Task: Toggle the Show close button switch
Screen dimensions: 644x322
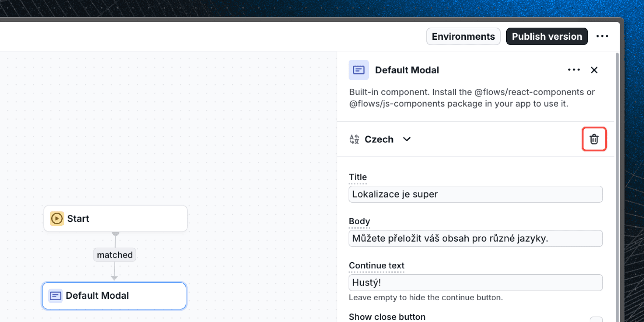Action: click(x=596, y=319)
